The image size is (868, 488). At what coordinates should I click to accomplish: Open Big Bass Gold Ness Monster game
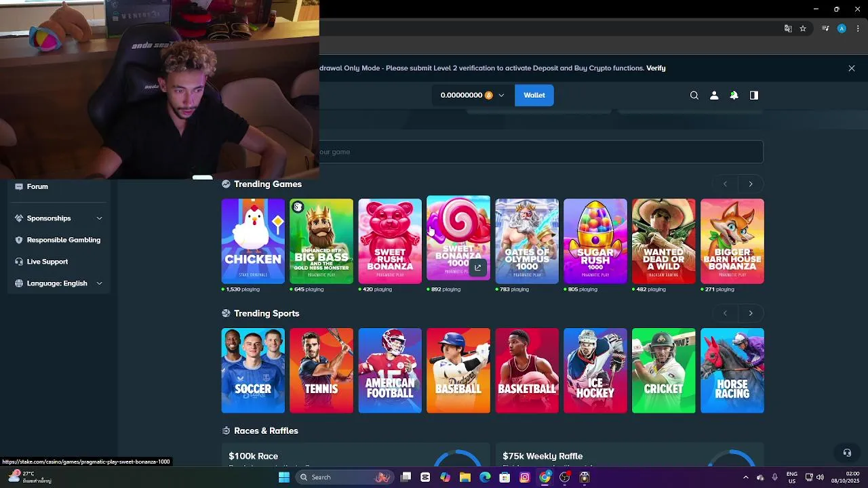[x=321, y=241]
